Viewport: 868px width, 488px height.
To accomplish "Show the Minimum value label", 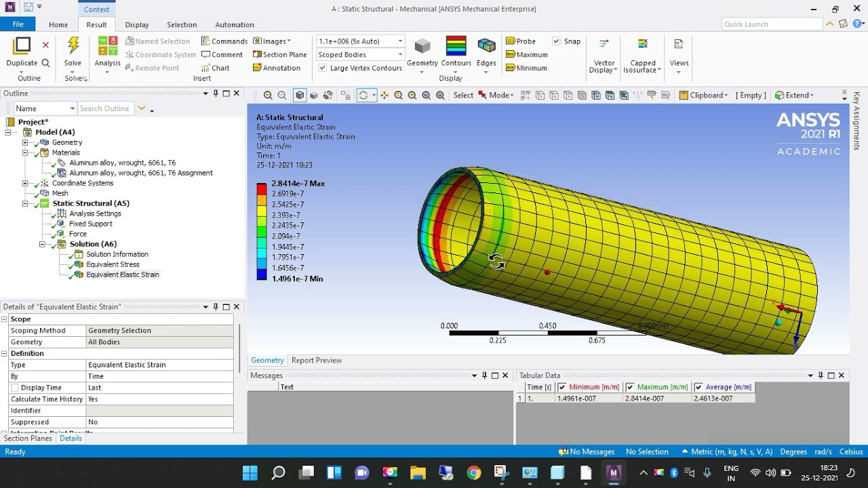I will (526, 68).
